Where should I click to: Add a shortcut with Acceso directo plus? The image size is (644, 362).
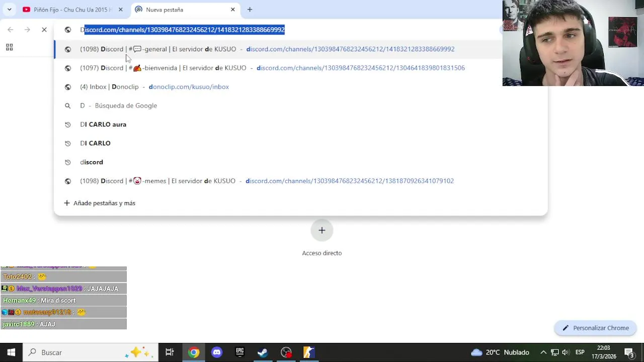322,230
